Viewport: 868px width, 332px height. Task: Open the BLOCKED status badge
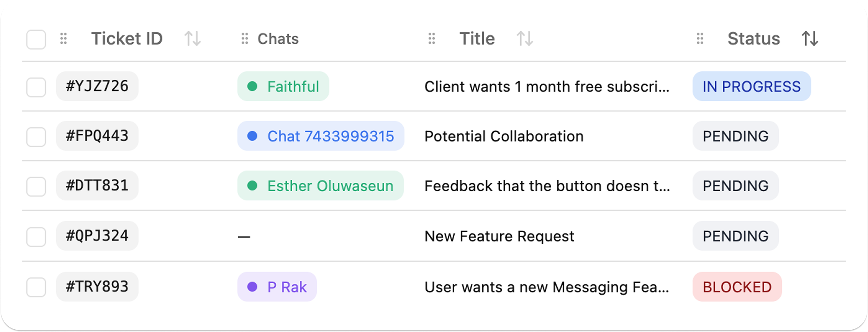(x=737, y=287)
